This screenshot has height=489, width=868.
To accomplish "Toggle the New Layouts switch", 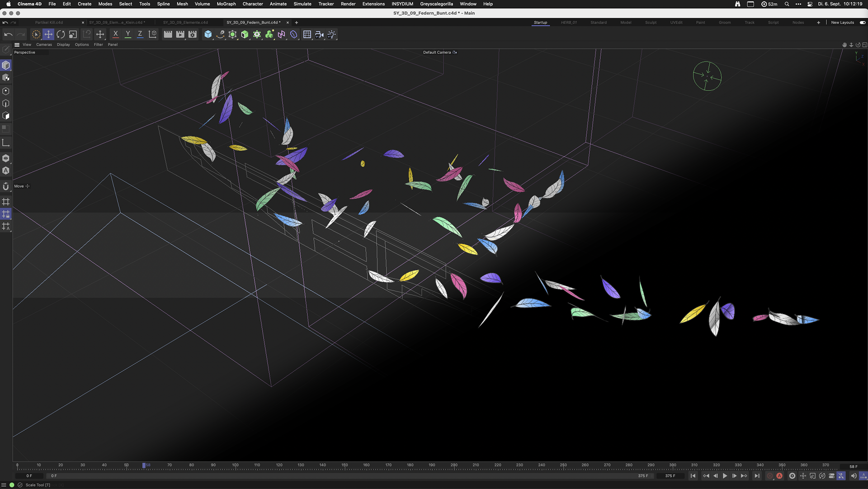I will tap(863, 23).
